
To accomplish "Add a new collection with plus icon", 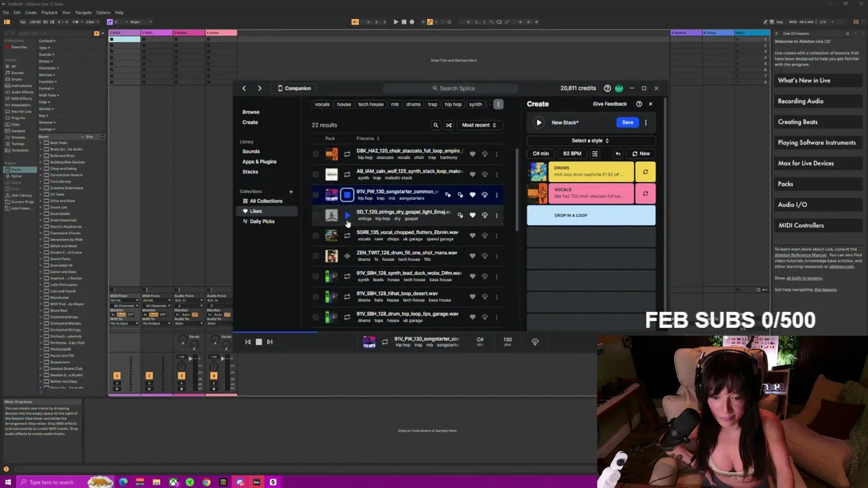I will pyautogui.click(x=291, y=191).
